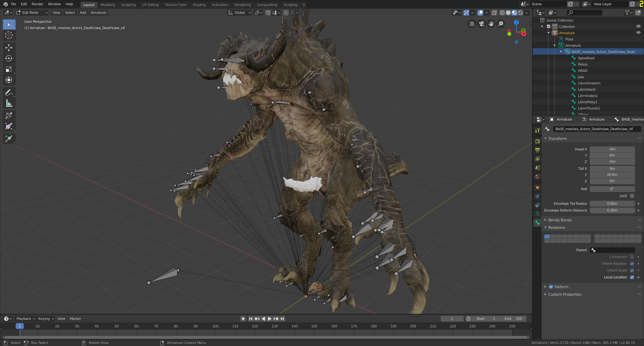Open the Keying dropdown in the timeline
The image size is (644, 346).
(x=46, y=319)
